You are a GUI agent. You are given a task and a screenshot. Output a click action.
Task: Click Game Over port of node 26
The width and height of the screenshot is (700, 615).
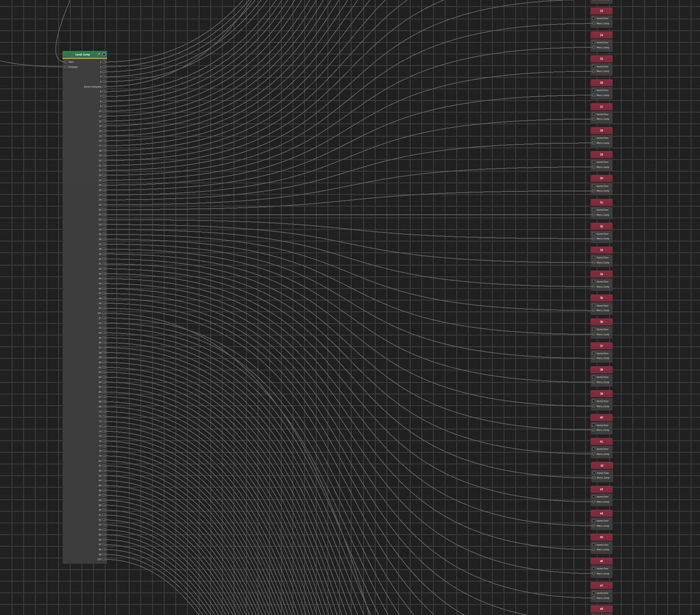[594, 90]
